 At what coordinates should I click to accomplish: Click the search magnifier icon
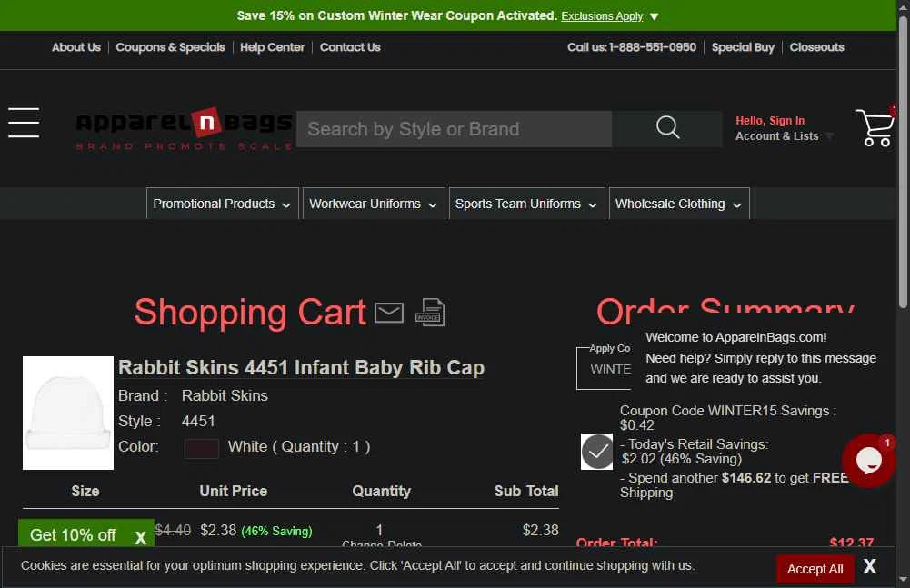click(667, 127)
